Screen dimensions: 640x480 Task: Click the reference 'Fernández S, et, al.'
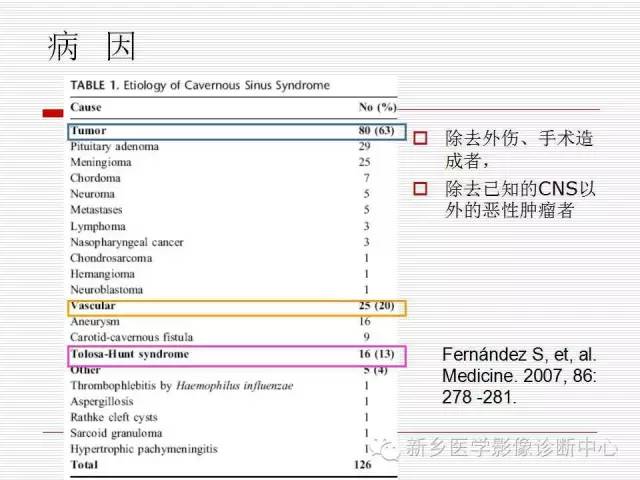tap(519, 355)
